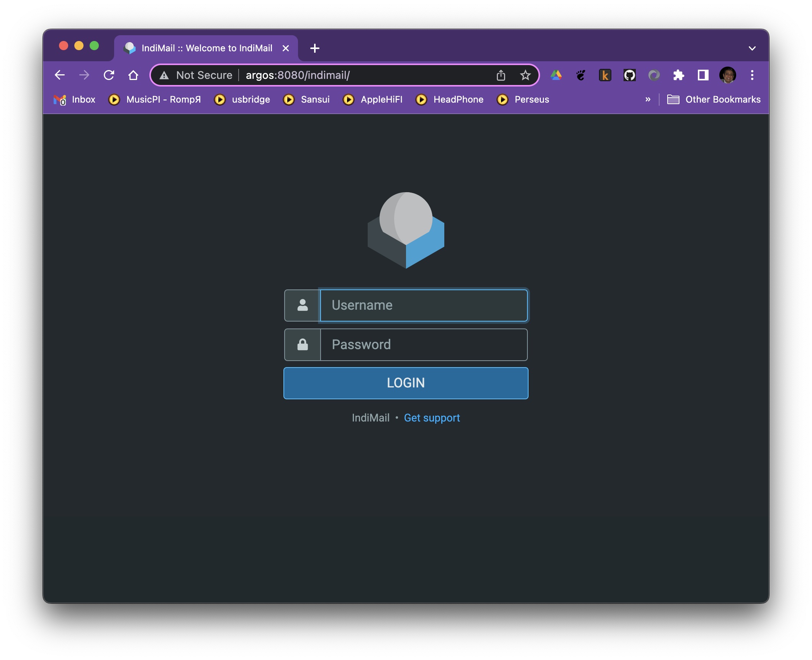The height and width of the screenshot is (660, 812).
Task: Open the Perseus bookmark
Action: pyautogui.click(x=523, y=100)
